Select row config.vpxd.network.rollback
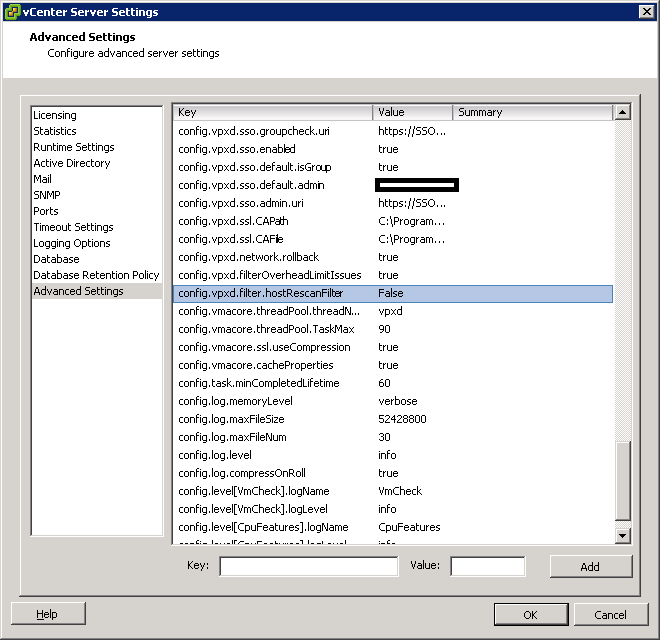Screen dimensions: 660x640 393,258
